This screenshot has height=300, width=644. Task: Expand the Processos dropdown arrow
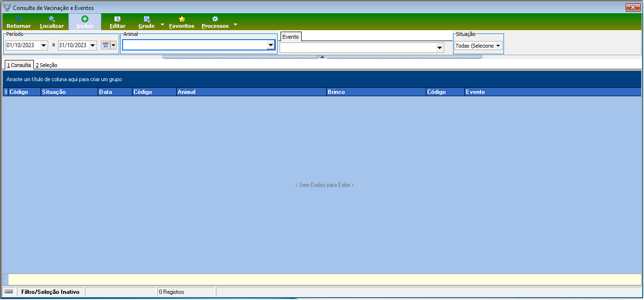[235, 24]
